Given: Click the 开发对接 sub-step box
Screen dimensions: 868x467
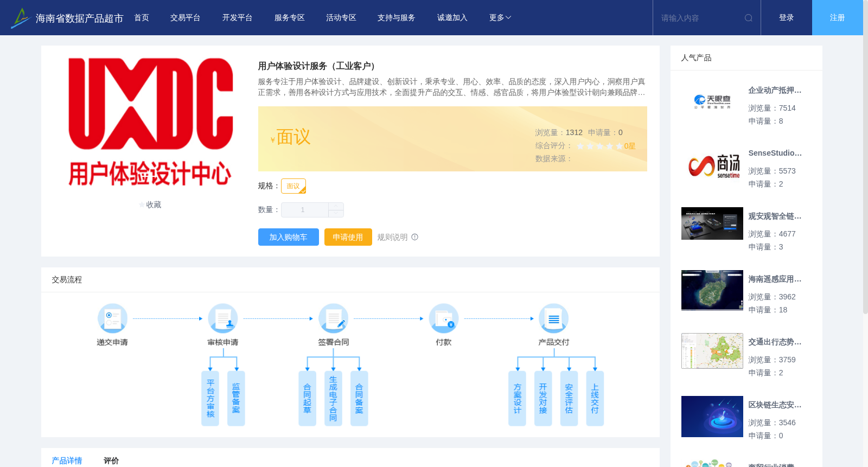Looking at the screenshot, I should pos(543,398).
